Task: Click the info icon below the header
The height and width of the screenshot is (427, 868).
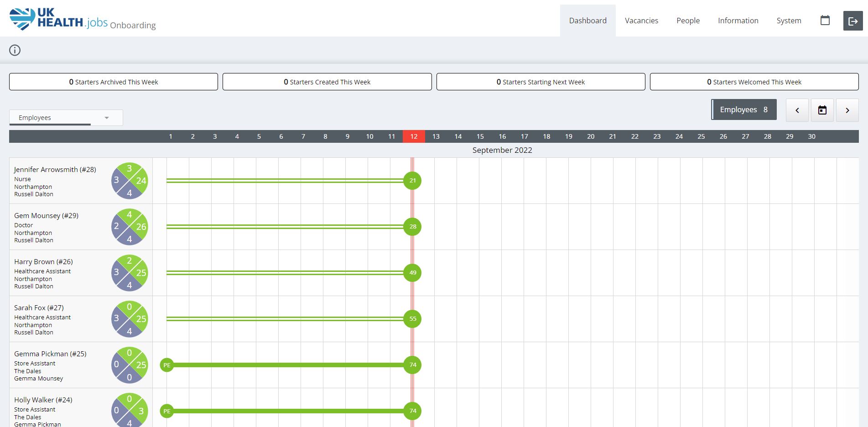Action: click(x=15, y=50)
